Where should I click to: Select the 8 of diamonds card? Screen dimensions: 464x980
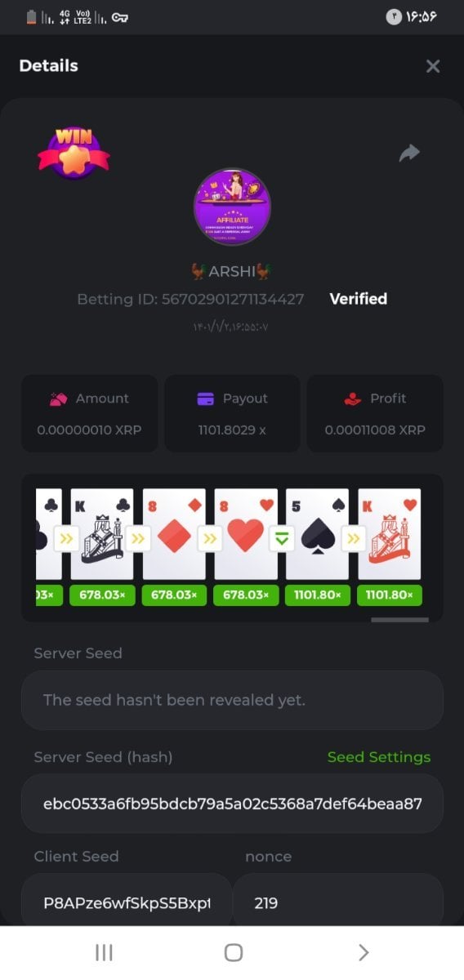pos(174,534)
